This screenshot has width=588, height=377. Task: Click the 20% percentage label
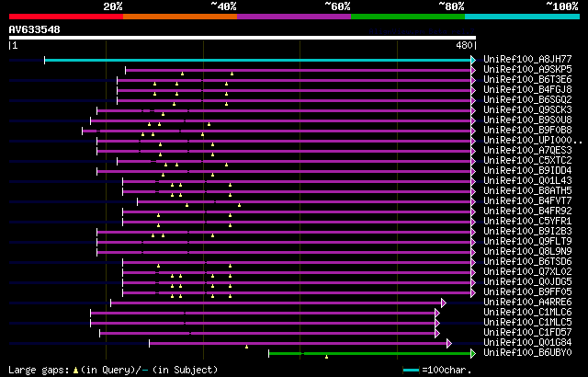click(113, 6)
